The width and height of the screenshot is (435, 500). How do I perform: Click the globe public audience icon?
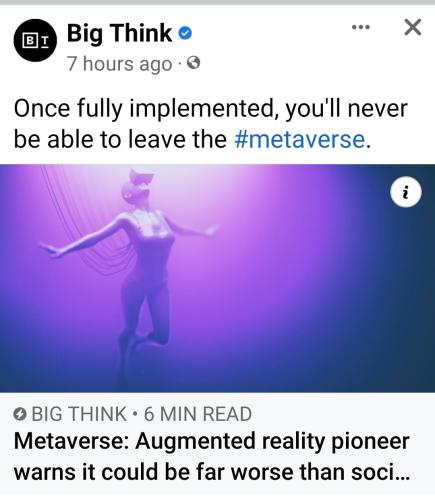coord(194,63)
